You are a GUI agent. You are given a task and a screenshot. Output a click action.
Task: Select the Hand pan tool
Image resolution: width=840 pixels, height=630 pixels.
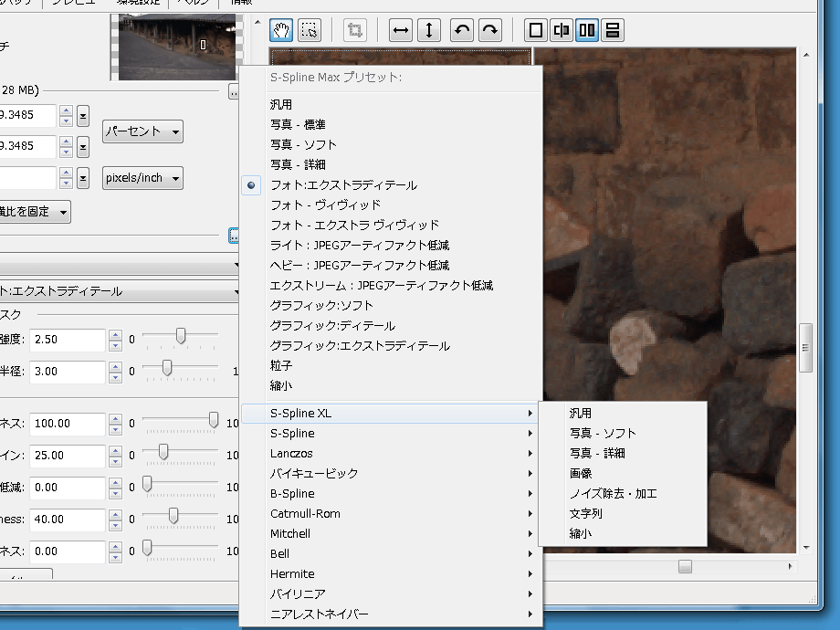[x=281, y=30]
